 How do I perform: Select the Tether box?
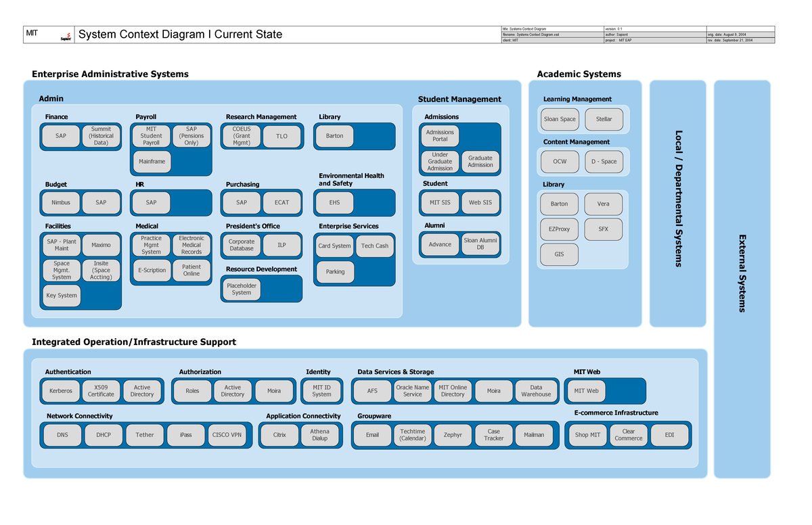point(145,435)
